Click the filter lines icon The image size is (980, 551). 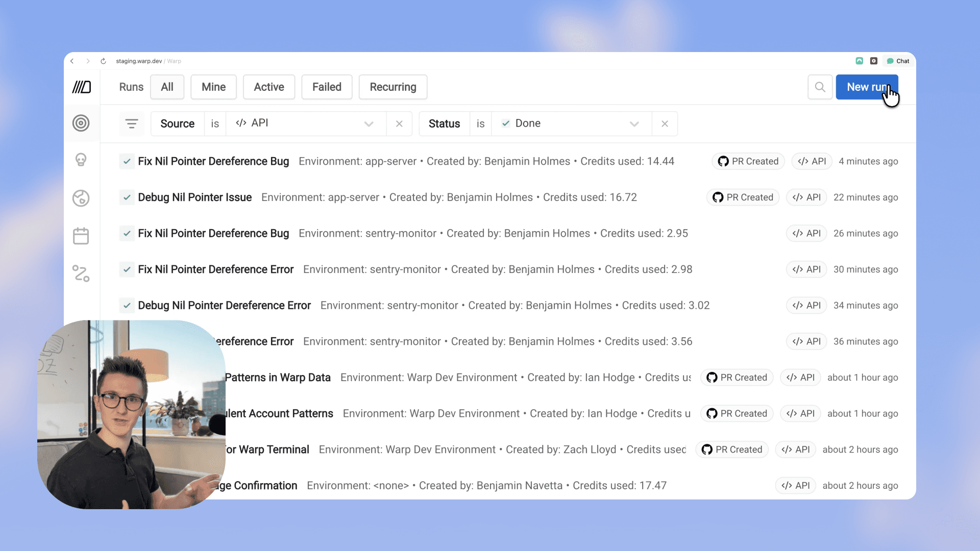click(132, 123)
